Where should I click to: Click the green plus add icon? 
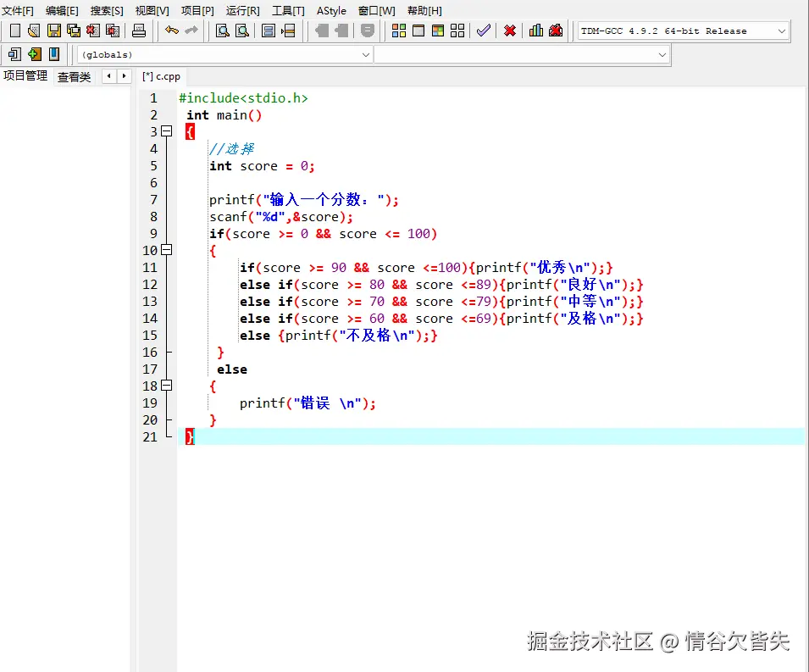pos(35,54)
